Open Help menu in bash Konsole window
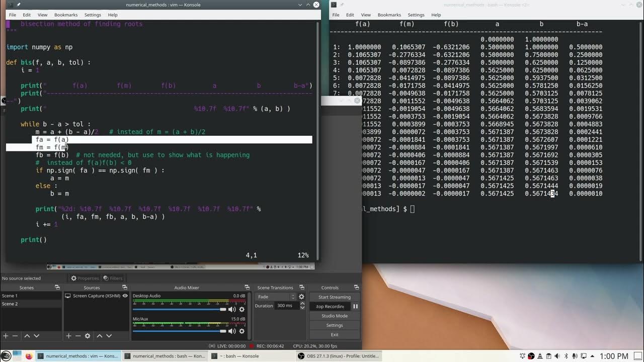 click(436, 15)
